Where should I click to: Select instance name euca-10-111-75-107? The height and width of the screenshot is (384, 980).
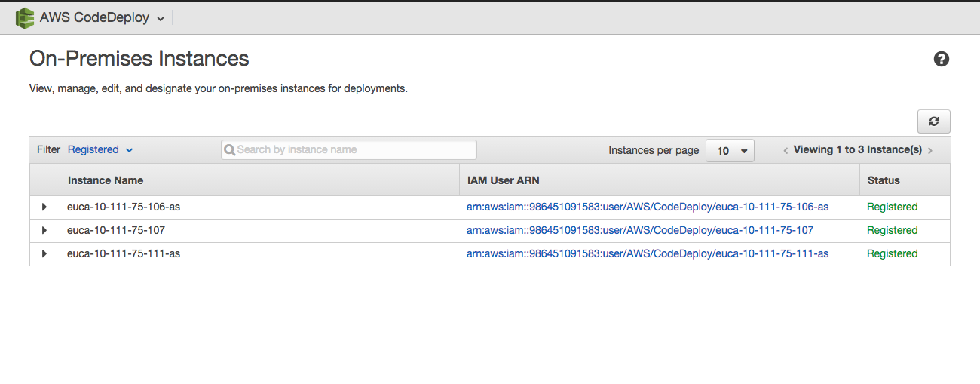coord(115,230)
